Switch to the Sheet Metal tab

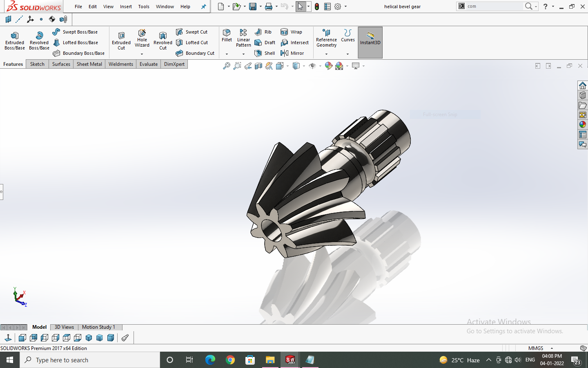coord(89,64)
